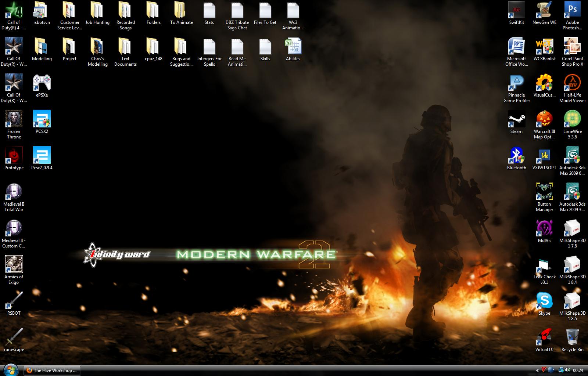Select the VXJWTSOPT shortcut icon
Viewport: 588px width, 376px height.
pos(544,159)
